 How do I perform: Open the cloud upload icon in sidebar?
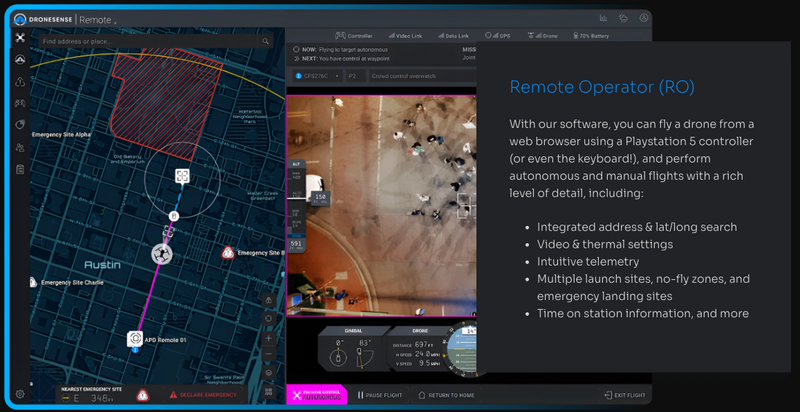20,82
